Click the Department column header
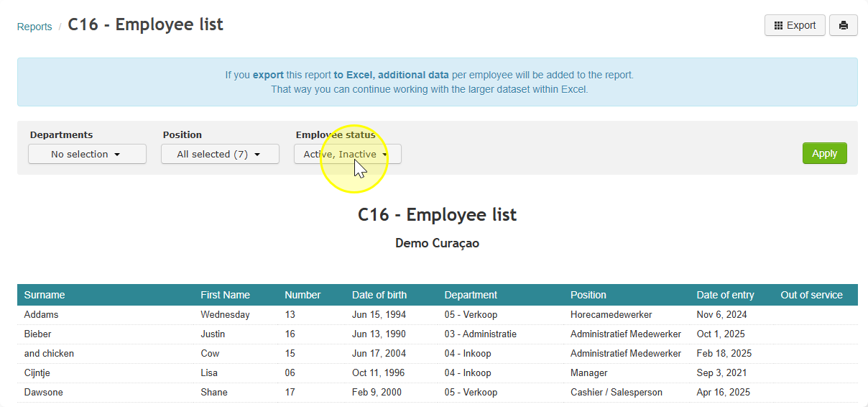868x407 pixels. coord(471,295)
